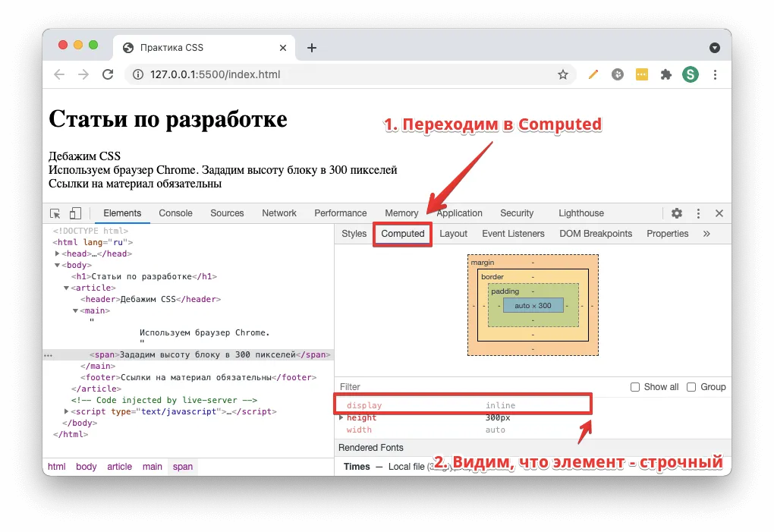Image resolution: width=774 pixels, height=532 pixels.
Task: Click the gray round extension icon
Action: (x=618, y=74)
